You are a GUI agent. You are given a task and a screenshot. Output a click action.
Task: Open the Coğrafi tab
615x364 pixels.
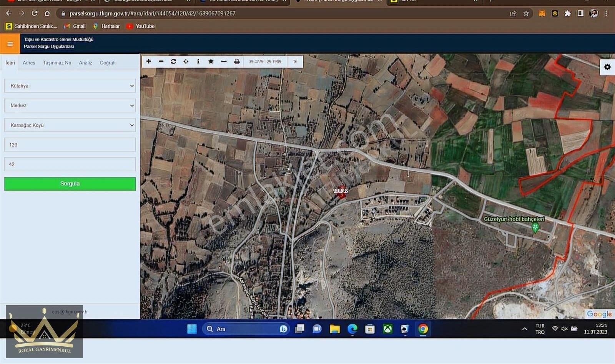coord(108,63)
